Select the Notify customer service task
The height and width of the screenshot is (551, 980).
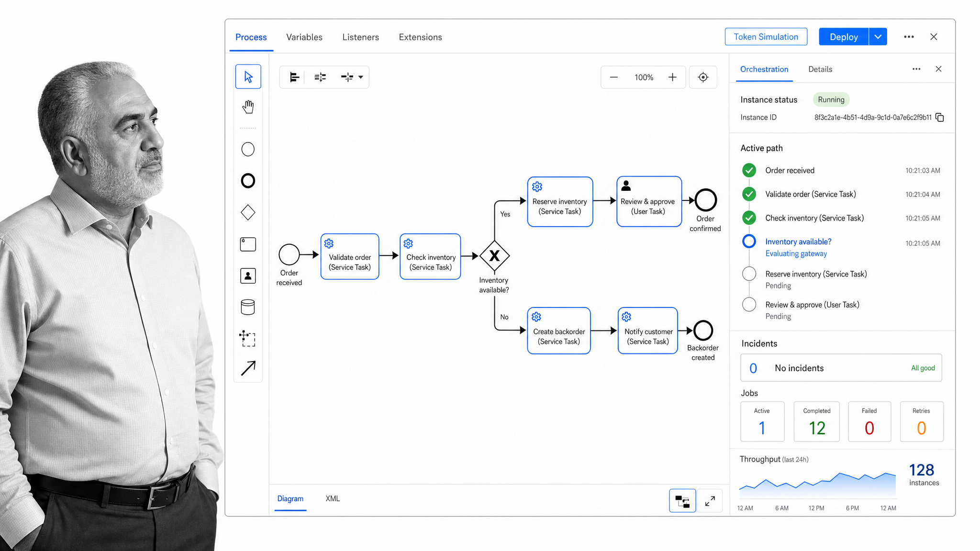pos(648,331)
